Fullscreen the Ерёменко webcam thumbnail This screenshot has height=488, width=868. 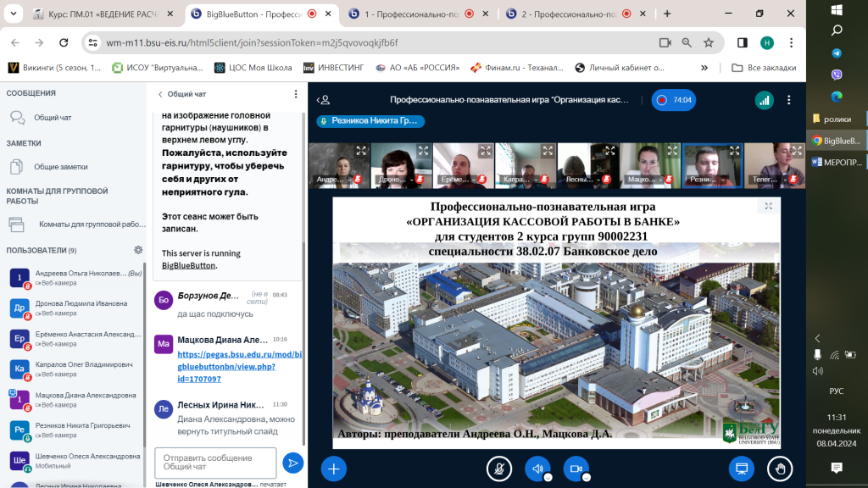coord(486,151)
